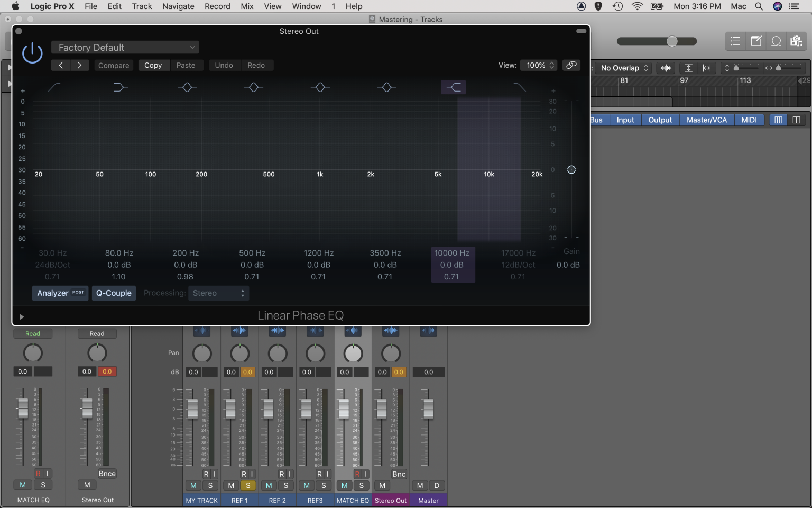812x508 pixels.
Task: Open the track list icon in the toolbar
Action: click(735, 41)
